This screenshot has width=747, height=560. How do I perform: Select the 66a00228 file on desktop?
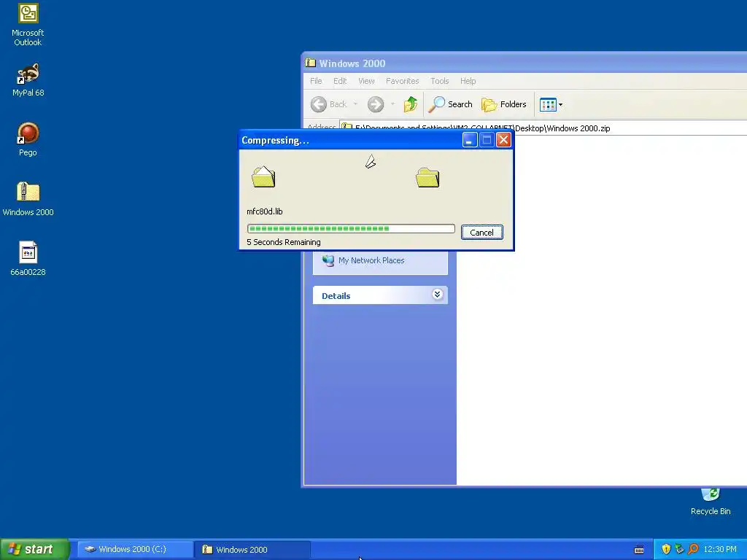click(28, 259)
